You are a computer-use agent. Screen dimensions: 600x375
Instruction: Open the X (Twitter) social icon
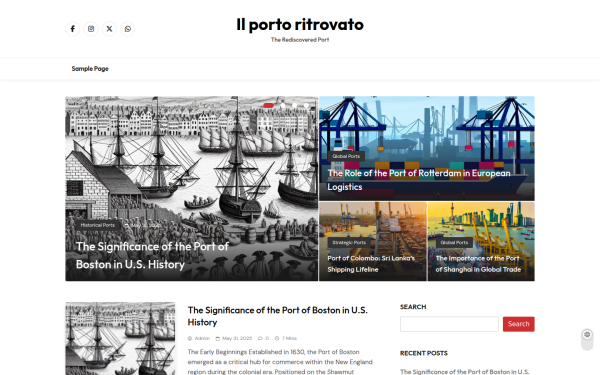point(109,29)
